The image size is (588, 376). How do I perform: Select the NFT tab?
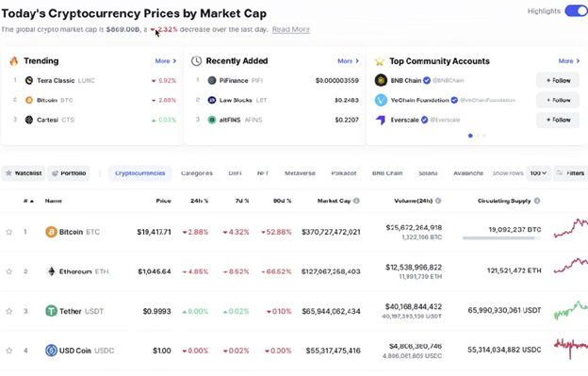pos(263,173)
